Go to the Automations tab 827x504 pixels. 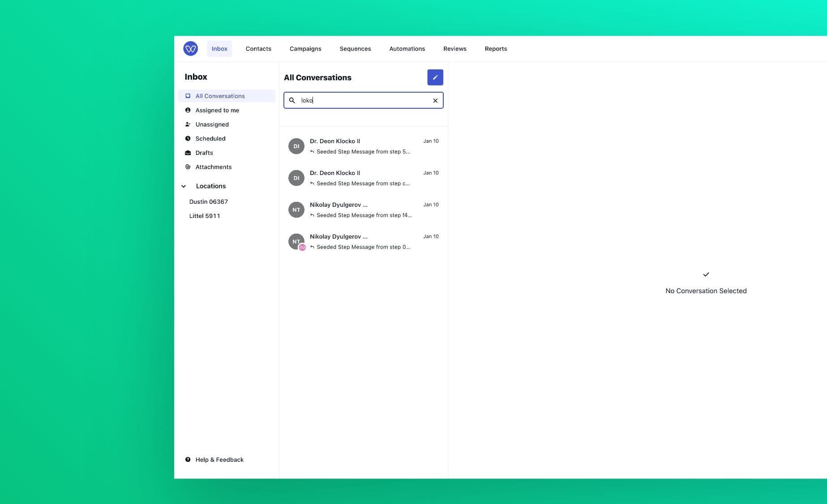tap(407, 49)
